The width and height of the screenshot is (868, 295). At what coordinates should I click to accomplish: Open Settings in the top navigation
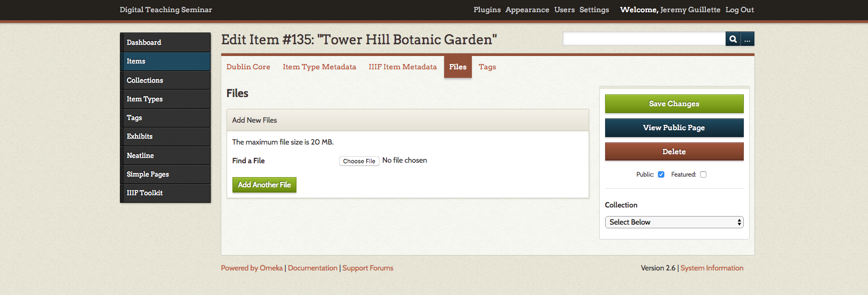[x=594, y=10]
